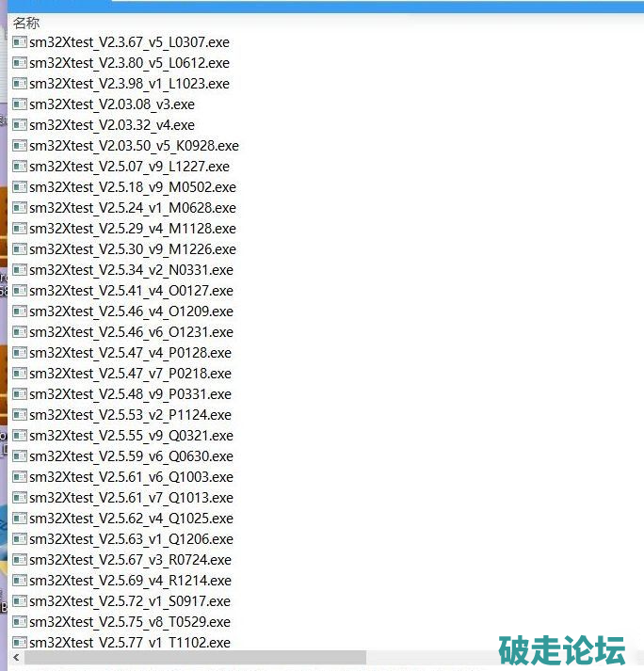The width and height of the screenshot is (644, 671).
Task: Click the icon next to sm32Xtest_V2.5.61_v7_Q1013.exe
Action: pyautogui.click(x=19, y=498)
